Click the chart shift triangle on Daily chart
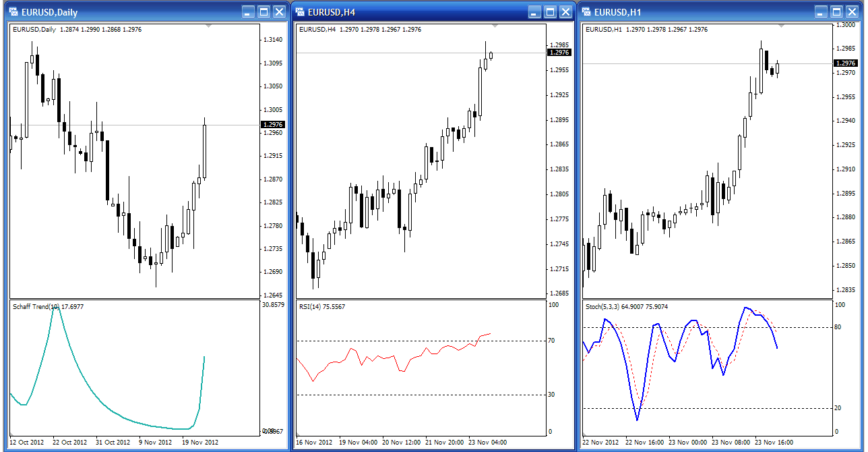 (209, 26)
